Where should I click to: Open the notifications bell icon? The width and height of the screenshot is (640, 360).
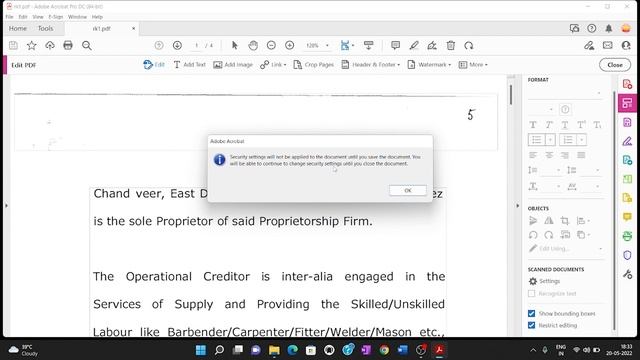[609, 29]
